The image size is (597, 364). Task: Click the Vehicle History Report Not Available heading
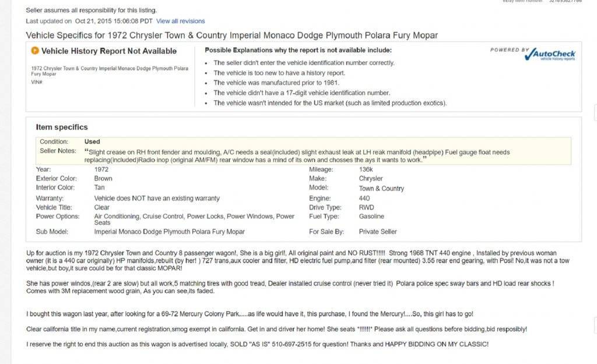[x=109, y=51]
